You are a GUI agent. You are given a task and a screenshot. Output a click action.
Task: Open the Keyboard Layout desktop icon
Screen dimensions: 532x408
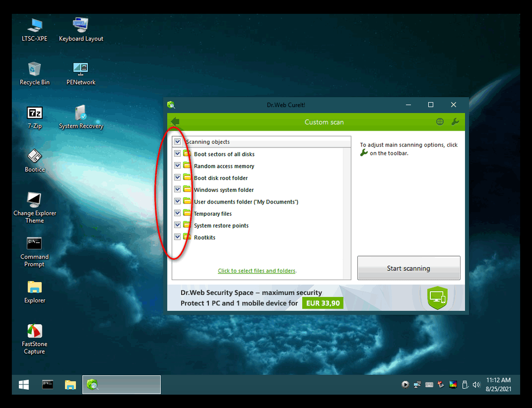81,30
